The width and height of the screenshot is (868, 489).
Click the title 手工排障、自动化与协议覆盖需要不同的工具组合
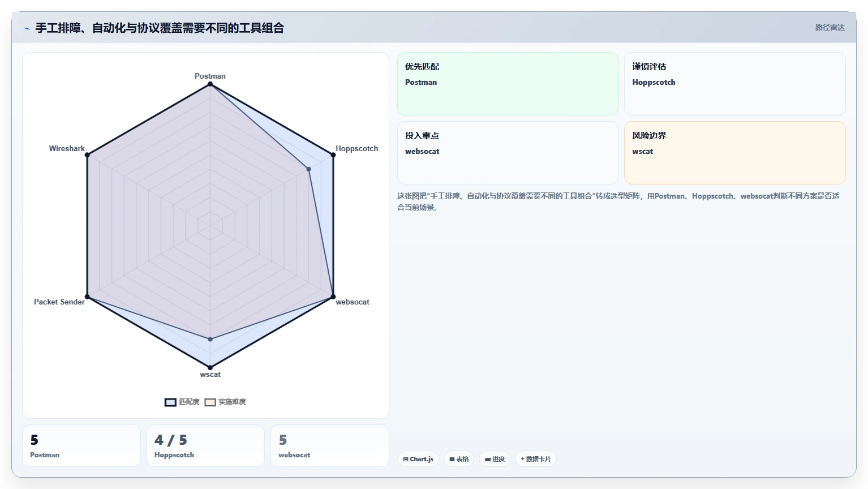(160, 28)
